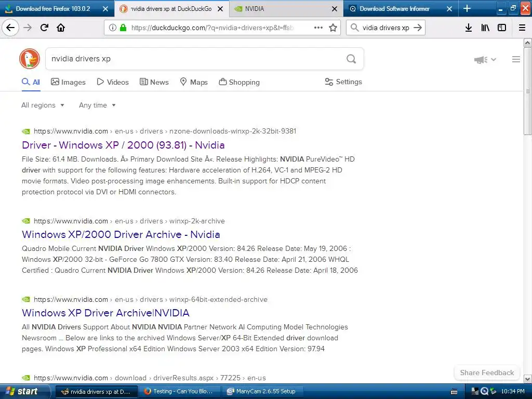This screenshot has width=532, height=399.
Task: Toggle the sidebar view icon
Action: (x=502, y=28)
